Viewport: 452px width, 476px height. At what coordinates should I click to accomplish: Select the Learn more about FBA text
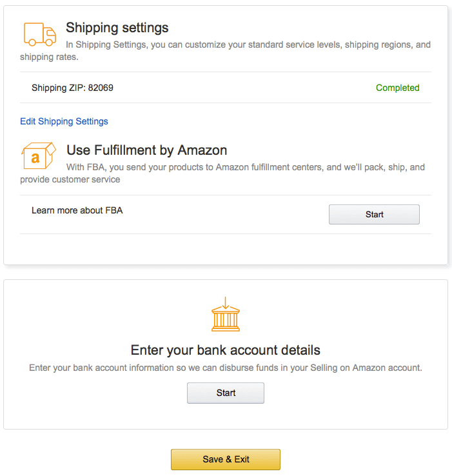pyautogui.click(x=77, y=210)
